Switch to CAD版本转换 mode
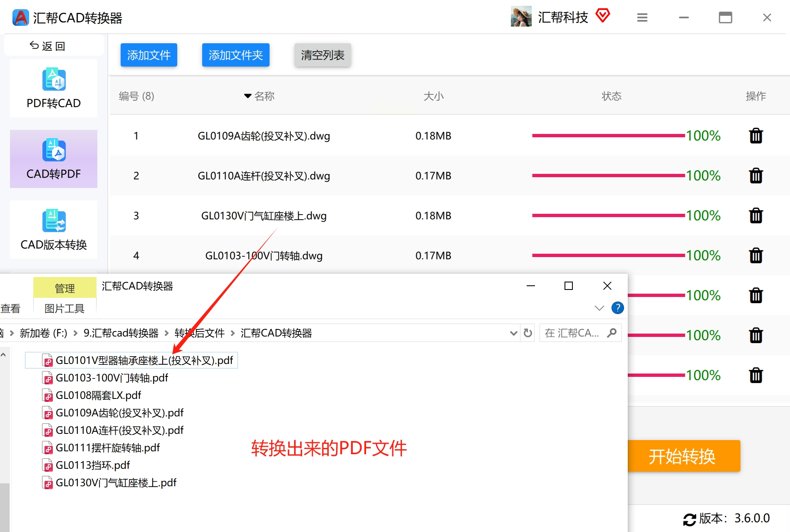Viewport: 790px width, 532px height. click(54, 230)
